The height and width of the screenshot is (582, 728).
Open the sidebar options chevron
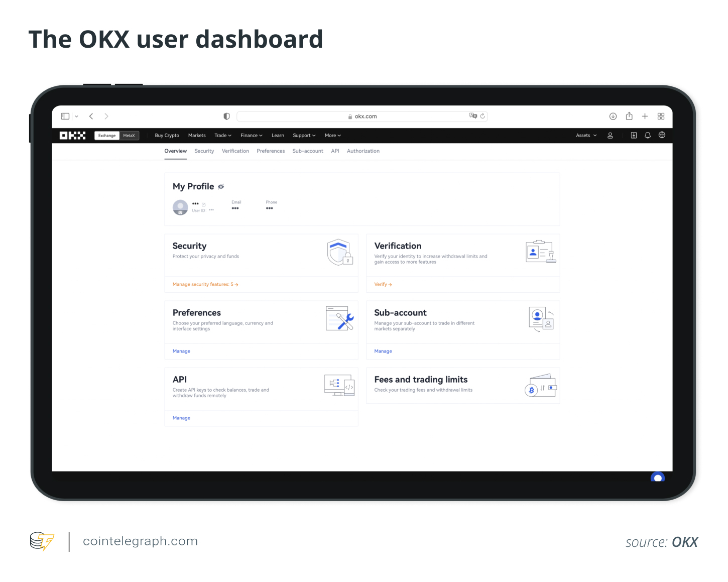pos(77,117)
